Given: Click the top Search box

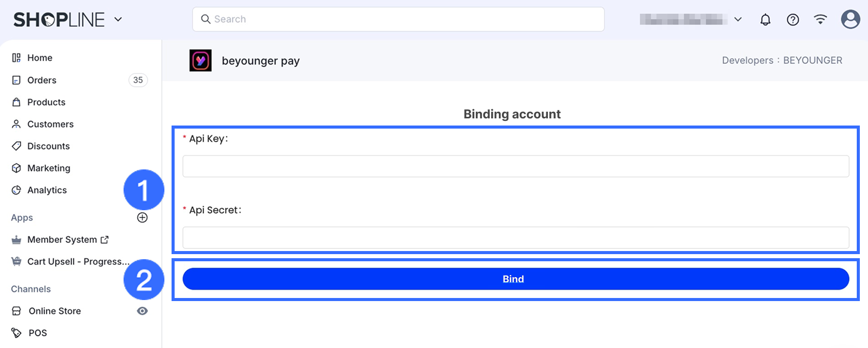Looking at the screenshot, I should click(398, 19).
